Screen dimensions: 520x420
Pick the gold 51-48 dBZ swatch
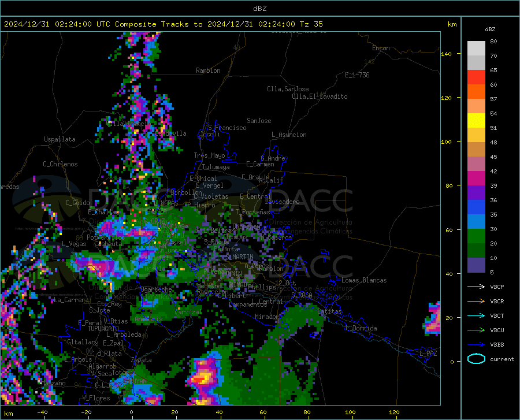[x=476, y=135]
